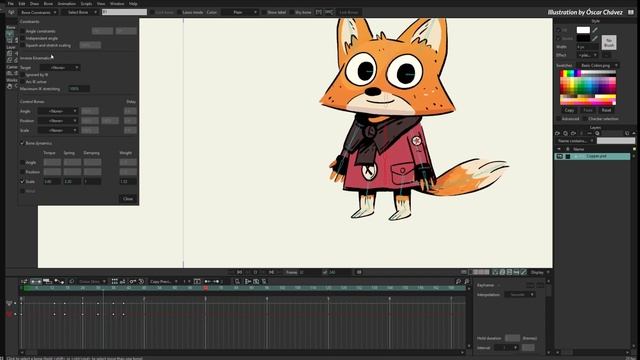Click the Bone tool options icon in toolbar
Screen dimensions: 640x360
click(x=11, y=12)
